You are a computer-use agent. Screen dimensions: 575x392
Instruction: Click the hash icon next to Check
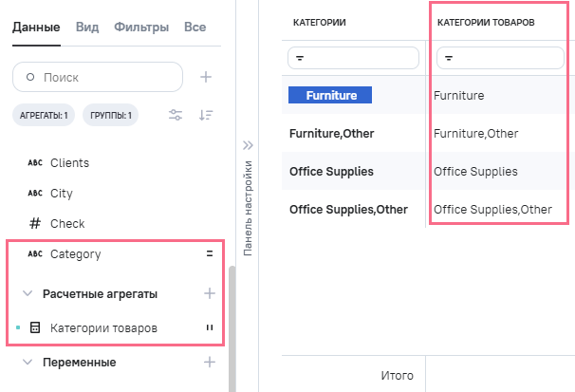35,223
